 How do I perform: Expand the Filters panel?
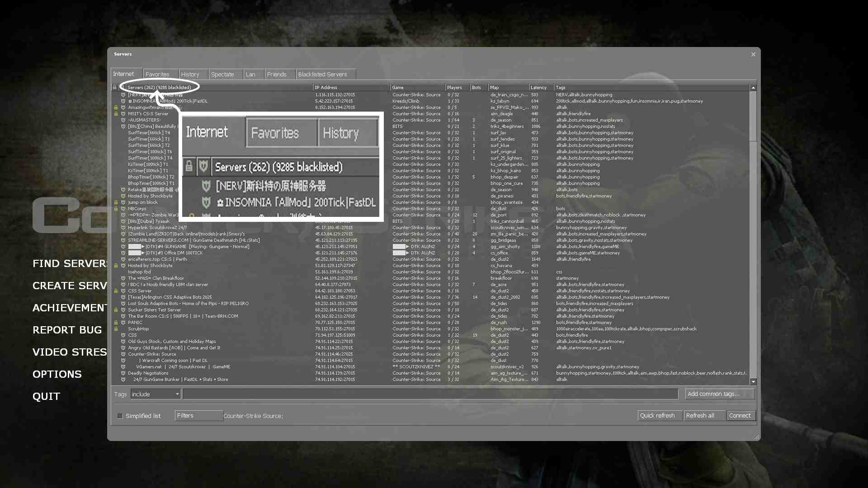pyautogui.click(x=198, y=415)
